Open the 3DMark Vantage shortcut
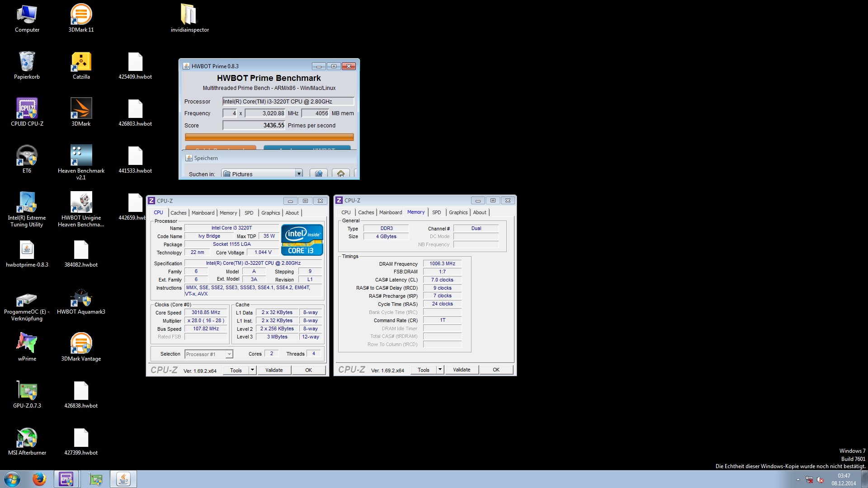 click(81, 347)
